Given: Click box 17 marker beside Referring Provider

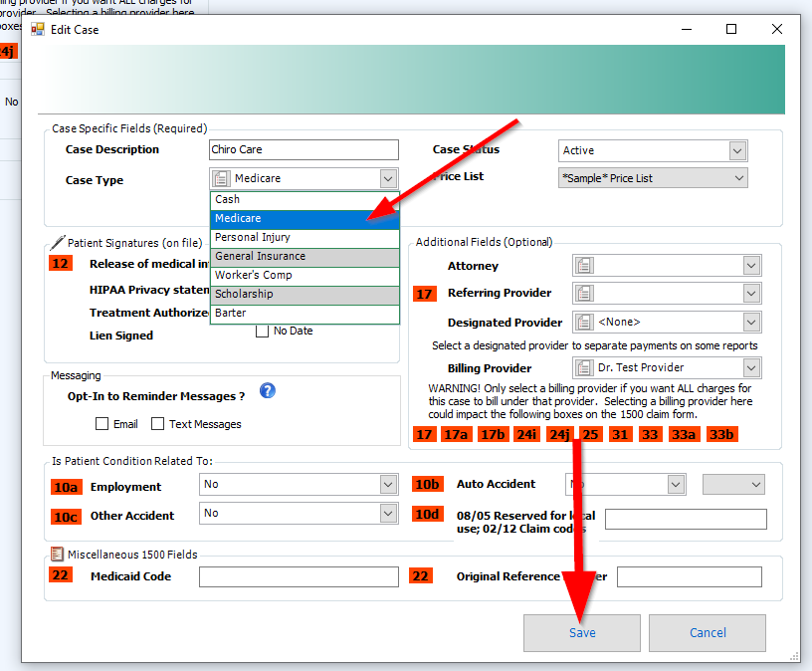Looking at the screenshot, I should pyautogui.click(x=425, y=294).
